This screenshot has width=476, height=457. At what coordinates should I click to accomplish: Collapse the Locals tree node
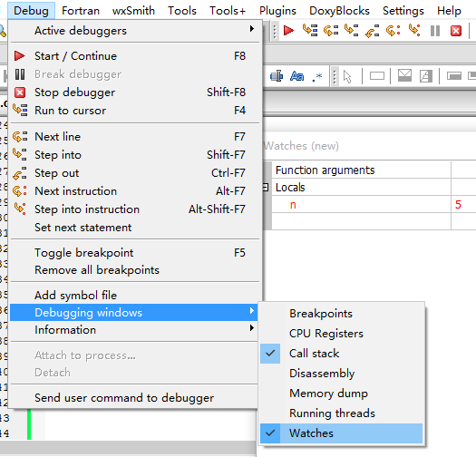tap(266, 188)
